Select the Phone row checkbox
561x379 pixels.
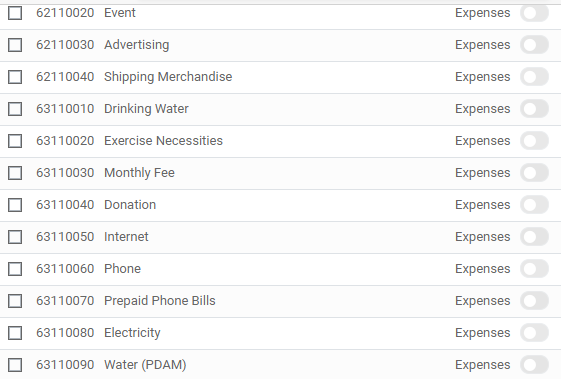15,269
